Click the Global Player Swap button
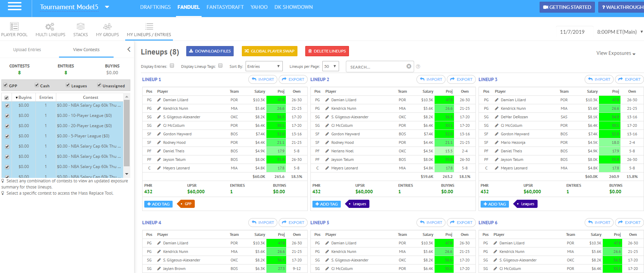The width and height of the screenshot is (644, 273). [269, 51]
